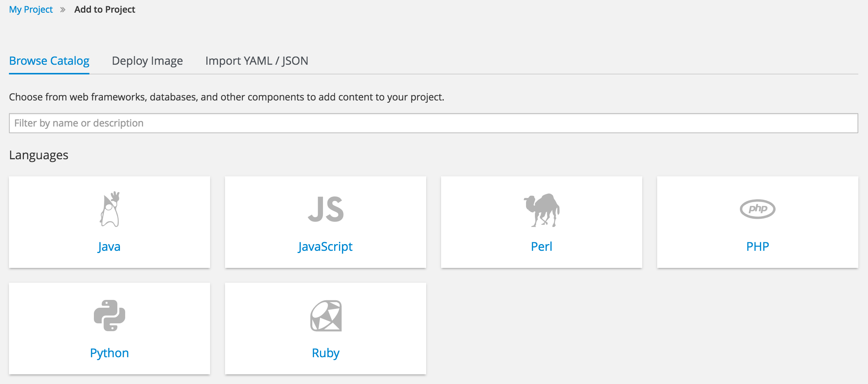The height and width of the screenshot is (384, 868).
Task: Pick the Python text link
Action: click(109, 353)
